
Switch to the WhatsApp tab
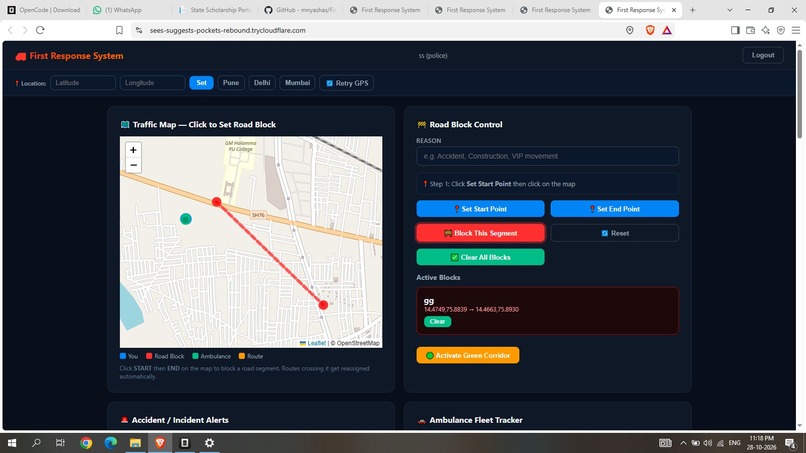click(x=117, y=10)
